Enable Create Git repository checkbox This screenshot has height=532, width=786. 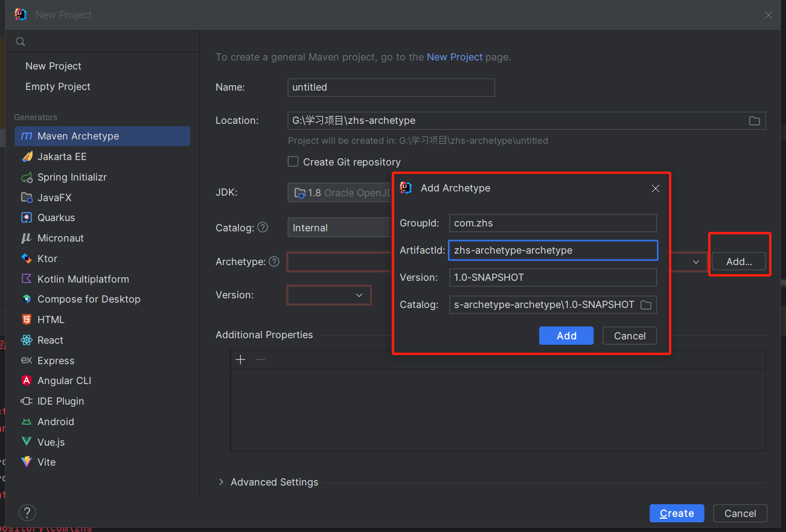[x=293, y=162]
